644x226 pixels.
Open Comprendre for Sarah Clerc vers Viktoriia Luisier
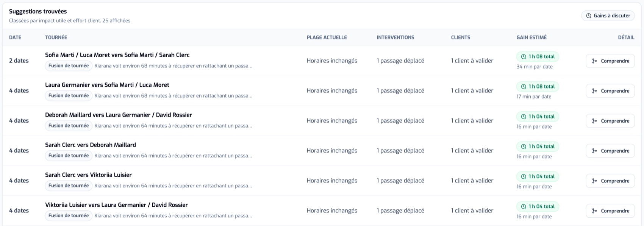click(610, 181)
